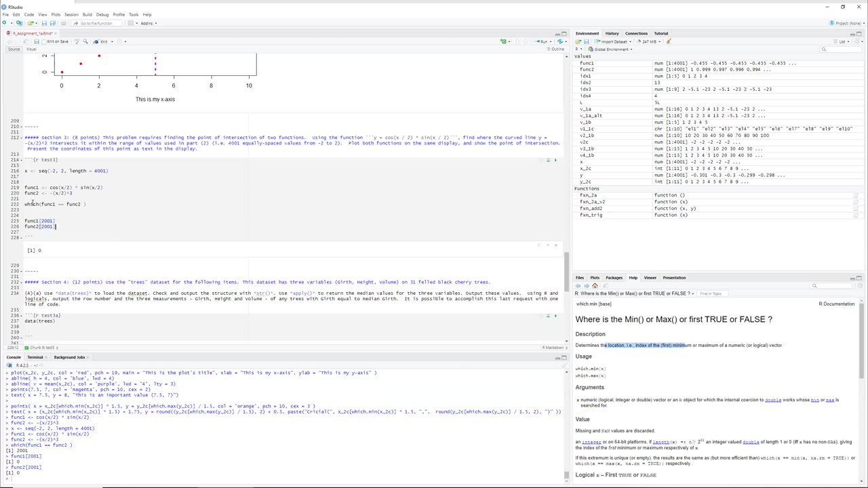This screenshot has height=488, width=868.
Task: Minimize the Help pane
Action: [x=852, y=279]
